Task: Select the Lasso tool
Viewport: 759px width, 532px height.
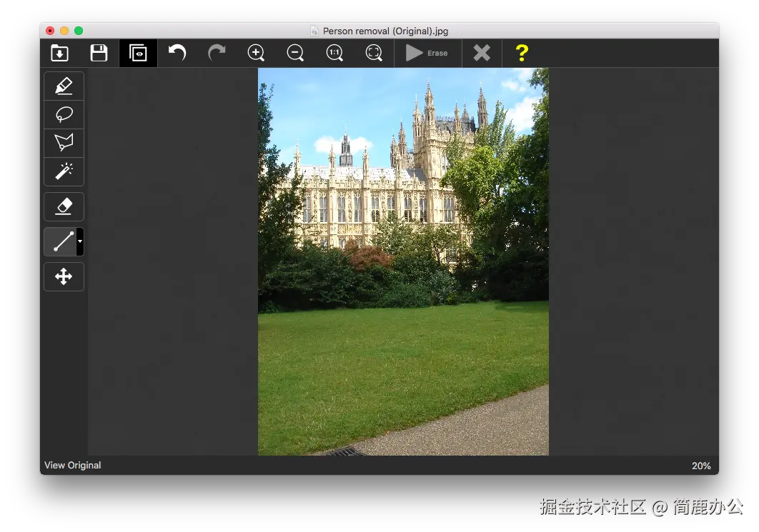Action: [x=64, y=115]
